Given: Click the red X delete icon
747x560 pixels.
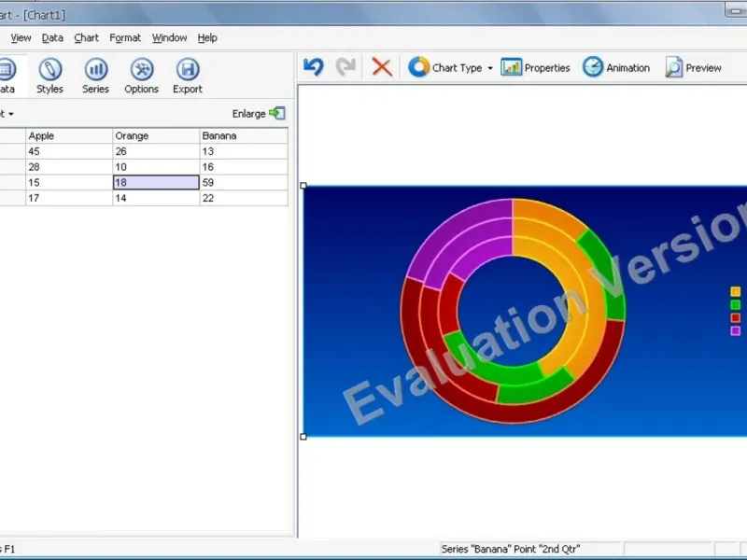Looking at the screenshot, I should 382,67.
